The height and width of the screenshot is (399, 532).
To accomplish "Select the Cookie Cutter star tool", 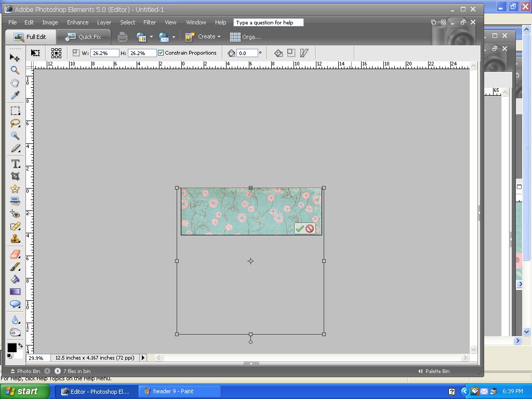I will (x=15, y=189).
